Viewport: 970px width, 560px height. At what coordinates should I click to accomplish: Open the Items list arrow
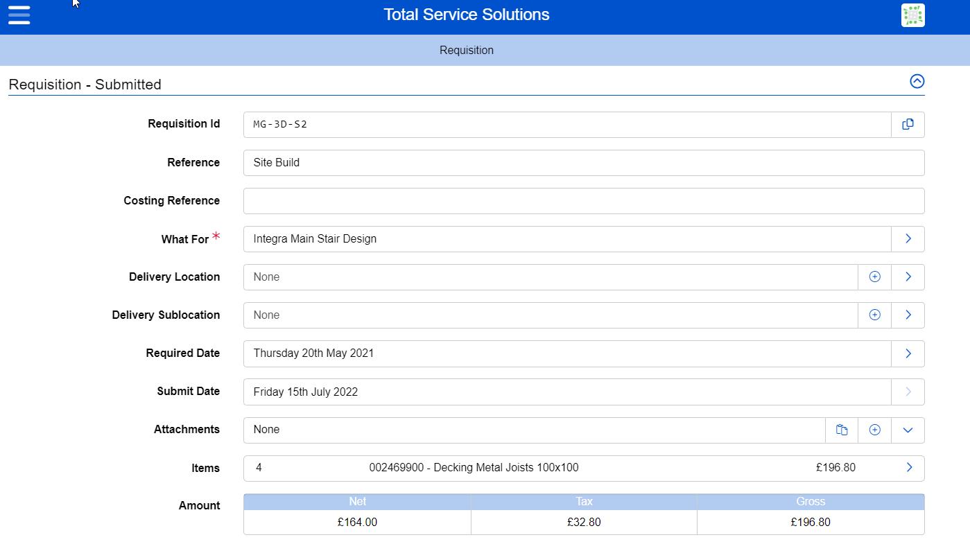pos(909,468)
